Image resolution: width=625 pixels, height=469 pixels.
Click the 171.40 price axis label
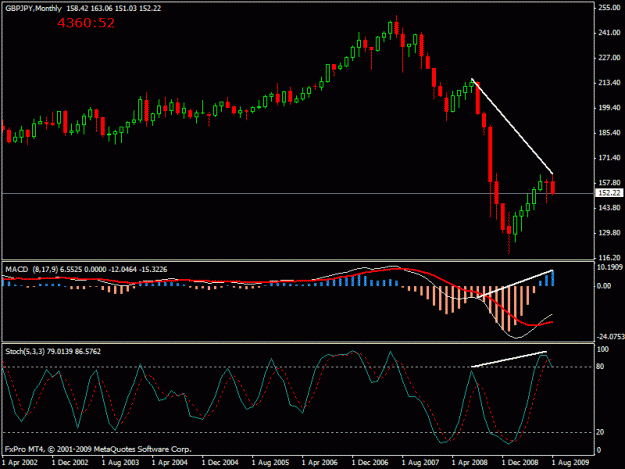click(x=609, y=158)
